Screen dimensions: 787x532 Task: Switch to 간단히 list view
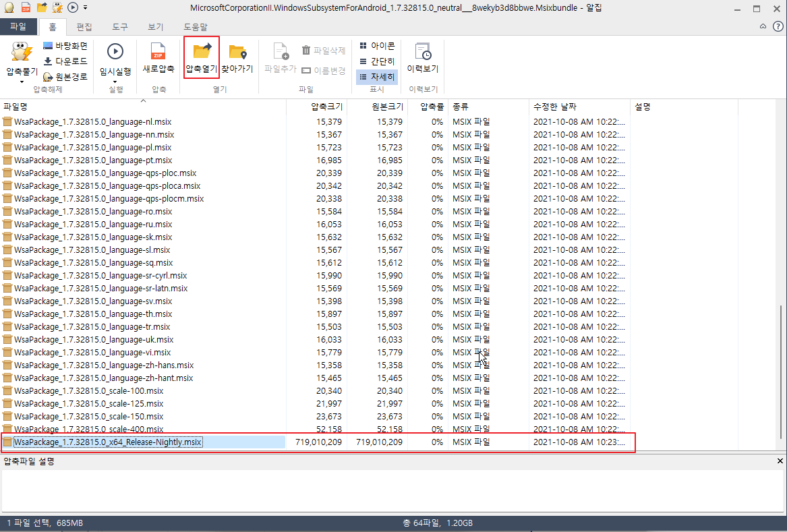click(x=377, y=61)
